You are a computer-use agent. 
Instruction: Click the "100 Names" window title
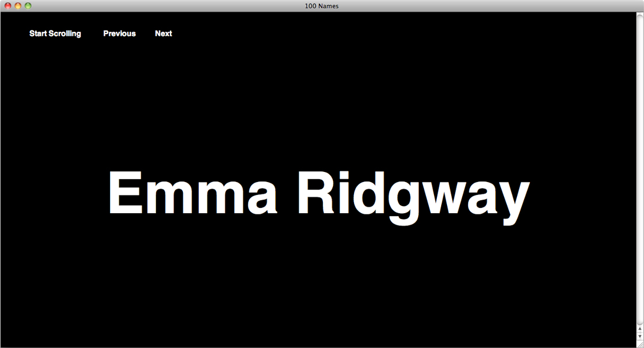point(322,6)
